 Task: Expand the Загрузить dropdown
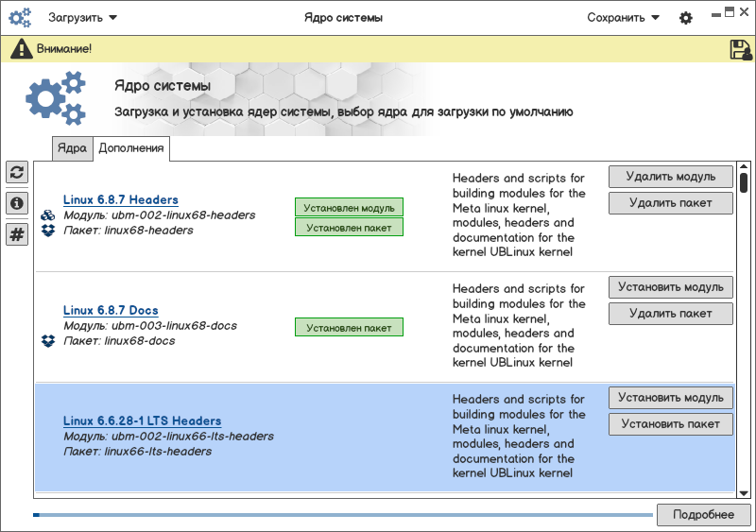pyautogui.click(x=82, y=18)
